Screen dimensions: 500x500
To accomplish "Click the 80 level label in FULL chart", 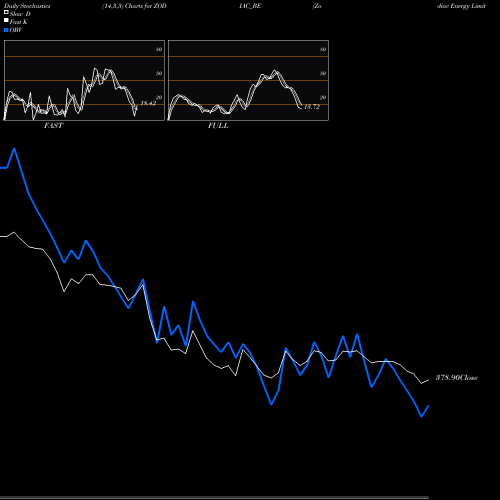I will click(x=323, y=49).
